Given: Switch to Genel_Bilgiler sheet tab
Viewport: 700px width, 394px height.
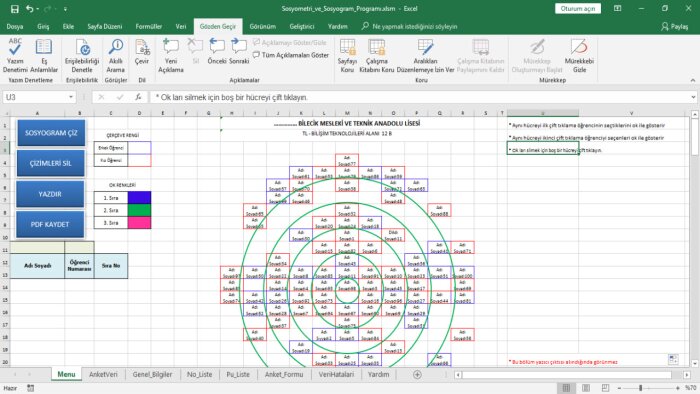Looking at the screenshot, I should [x=152, y=374].
